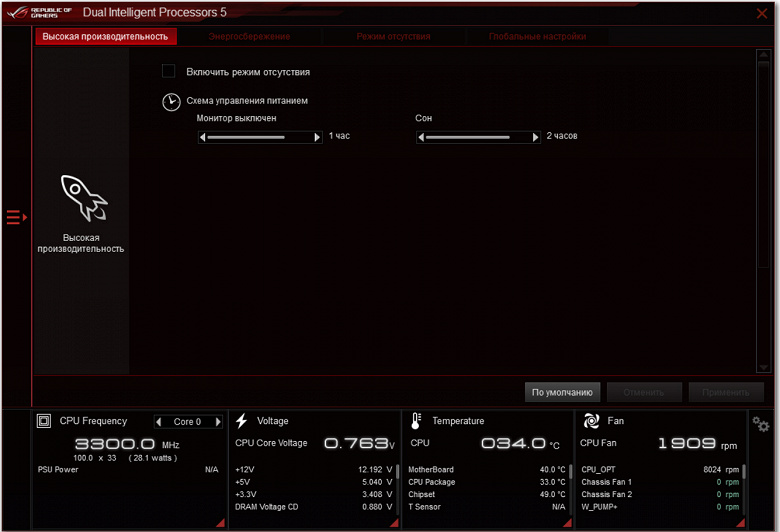
Task: Click the ROG Republic of Gamers logo
Action: click(x=40, y=12)
